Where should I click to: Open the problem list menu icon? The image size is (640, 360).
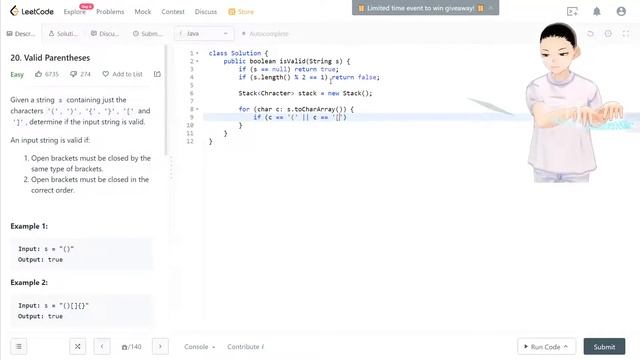19,347
